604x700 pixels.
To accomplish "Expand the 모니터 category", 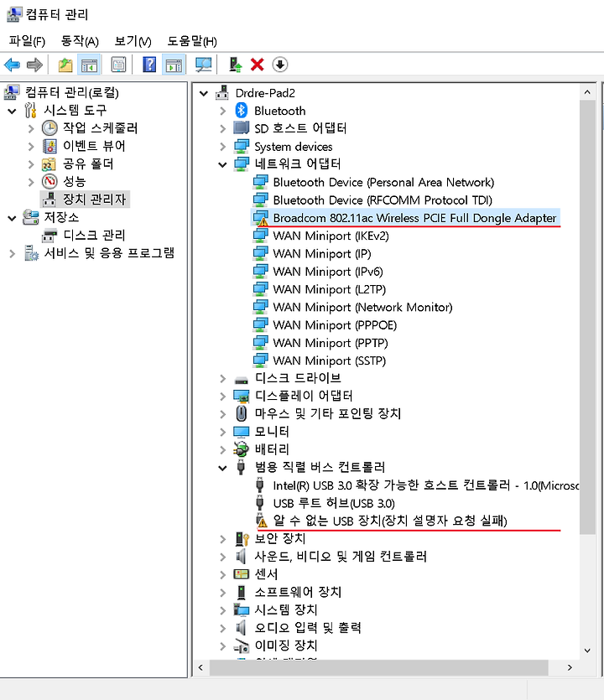I will pyautogui.click(x=222, y=432).
